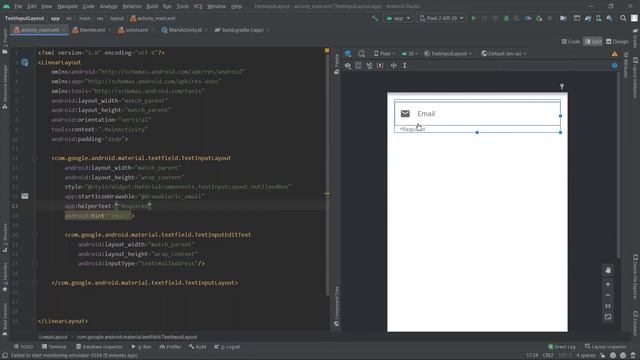This screenshot has height=360, width=640.
Task: Switch to Design view mode
Action: pos(617,42)
